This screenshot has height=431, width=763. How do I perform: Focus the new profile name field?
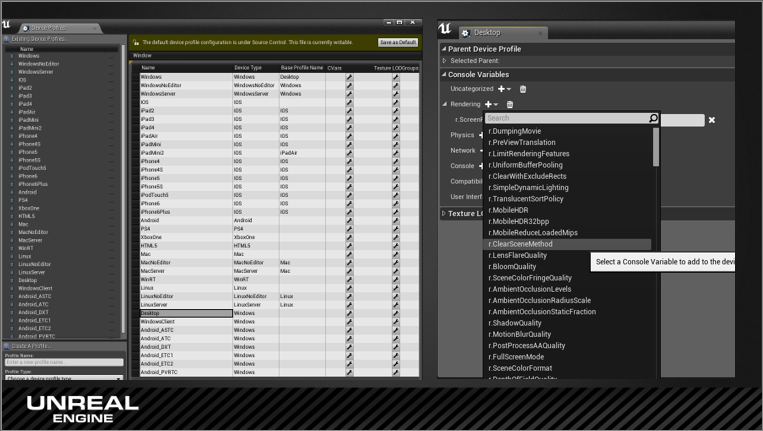pyautogui.click(x=64, y=362)
